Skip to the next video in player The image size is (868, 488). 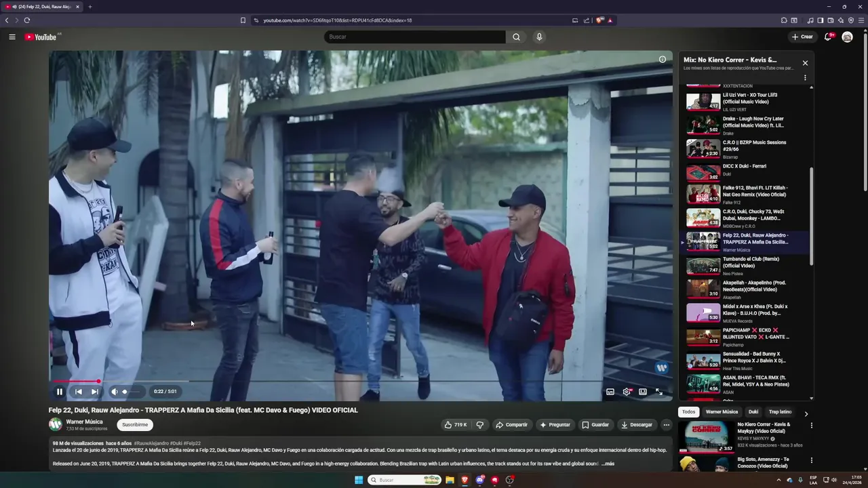point(95,391)
